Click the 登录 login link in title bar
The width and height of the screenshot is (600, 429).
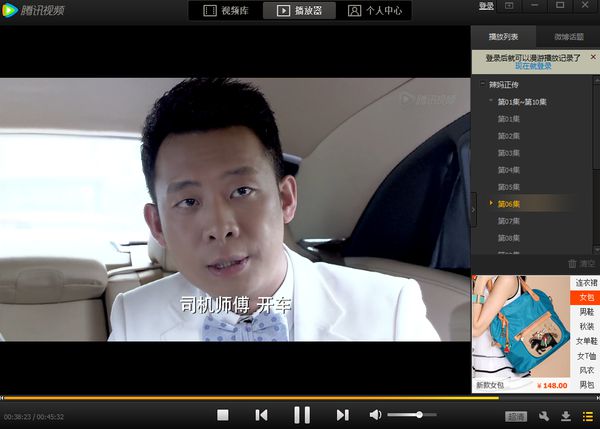tap(486, 6)
